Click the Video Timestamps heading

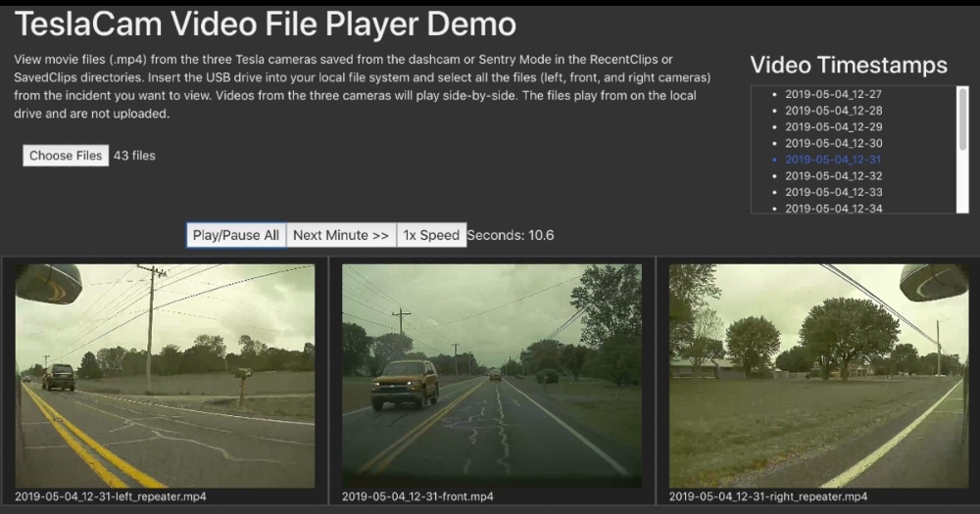pos(849,65)
